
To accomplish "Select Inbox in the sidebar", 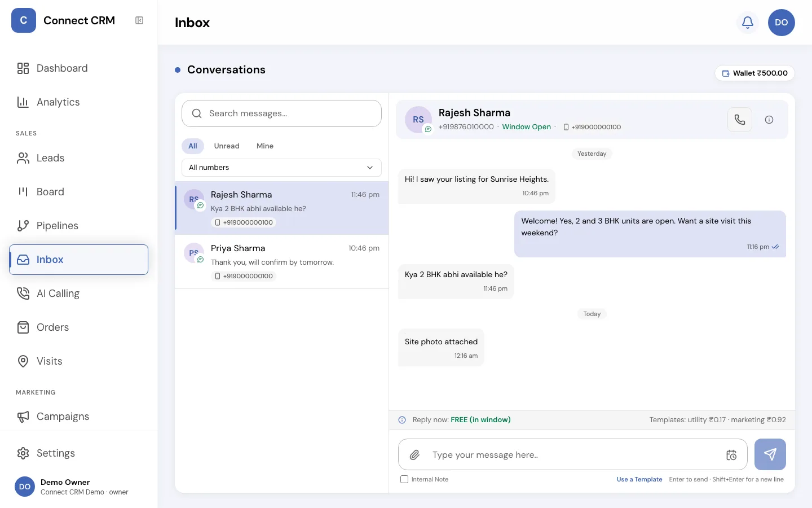I will click(78, 260).
